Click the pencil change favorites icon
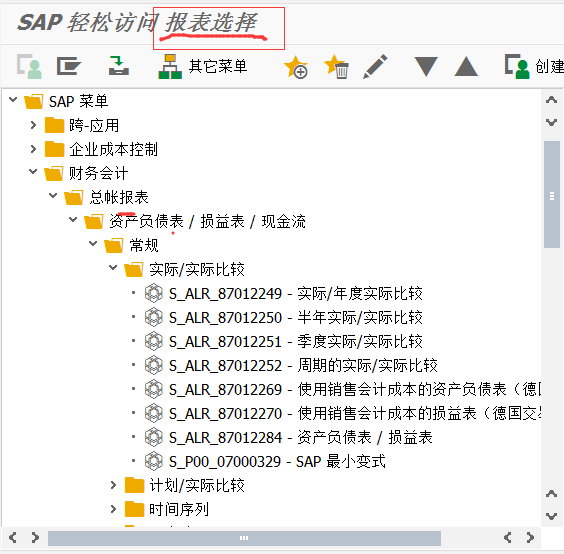The width and height of the screenshot is (564, 554). pos(375,67)
